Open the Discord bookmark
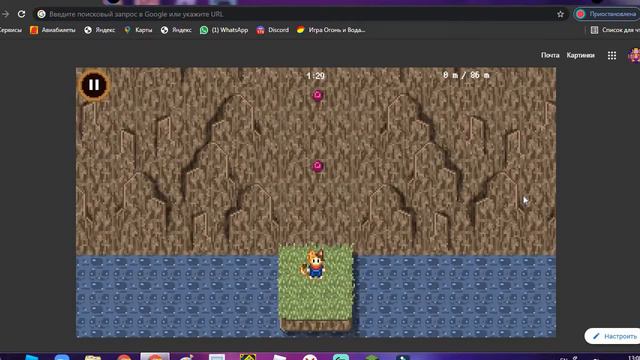This screenshot has width=640, height=360. 273,30
